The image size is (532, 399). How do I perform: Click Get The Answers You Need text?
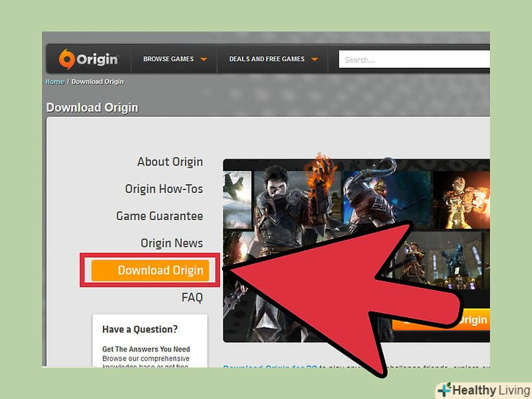tap(146, 349)
